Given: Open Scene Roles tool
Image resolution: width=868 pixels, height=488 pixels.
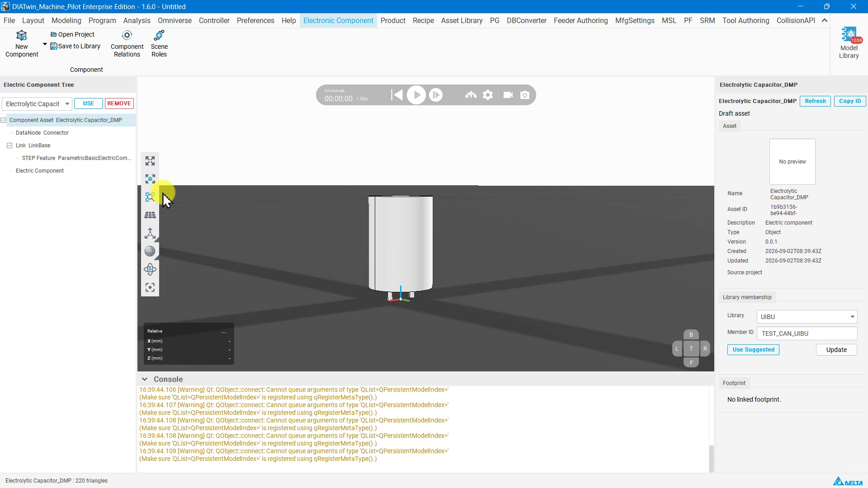Looking at the screenshot, I should coord(159,44).
